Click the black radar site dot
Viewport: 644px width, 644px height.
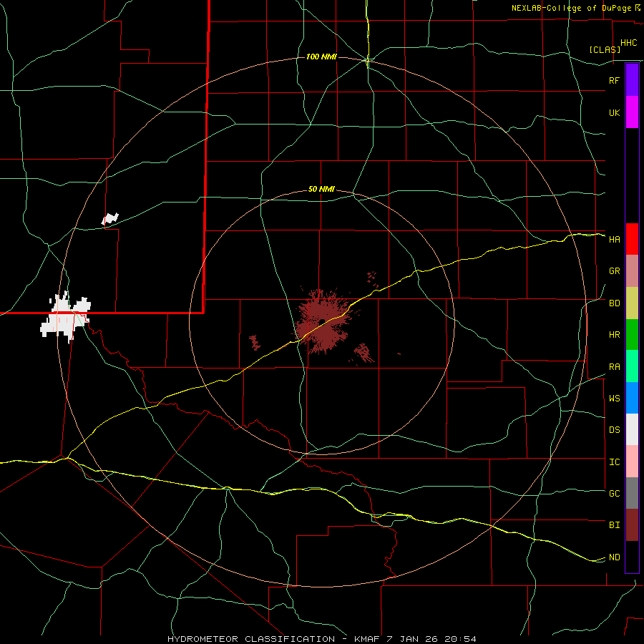pos(322,321)
